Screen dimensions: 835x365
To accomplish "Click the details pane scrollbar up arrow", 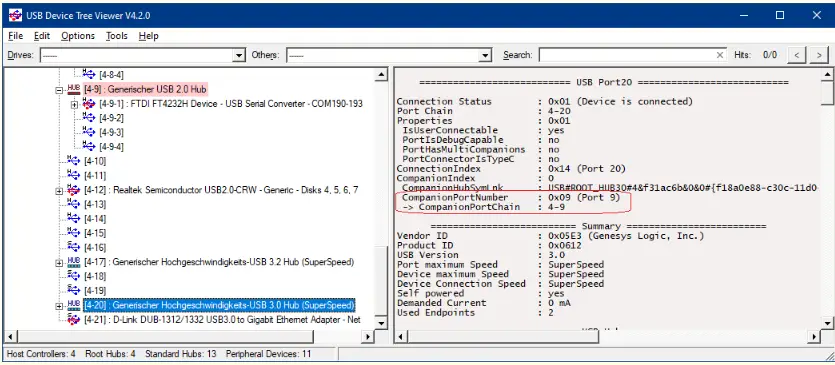I will [x=827, y=75].
